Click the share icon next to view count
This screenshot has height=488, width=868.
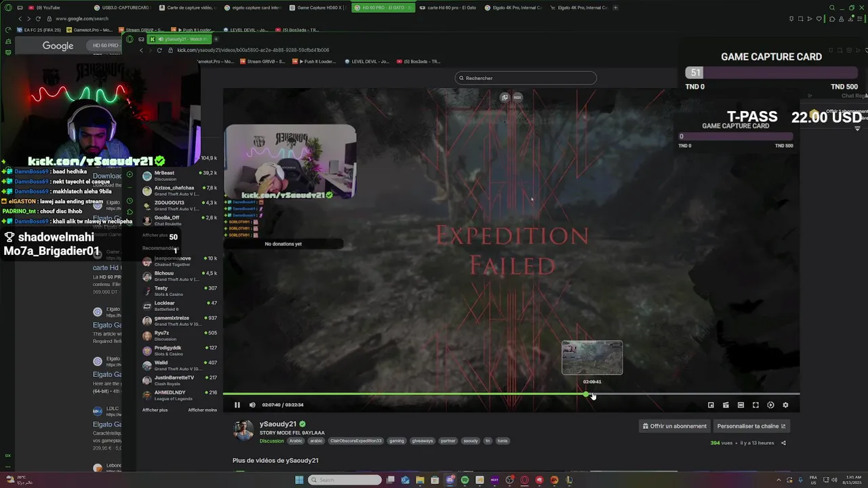pyautogui.click(x=783, y=443)
